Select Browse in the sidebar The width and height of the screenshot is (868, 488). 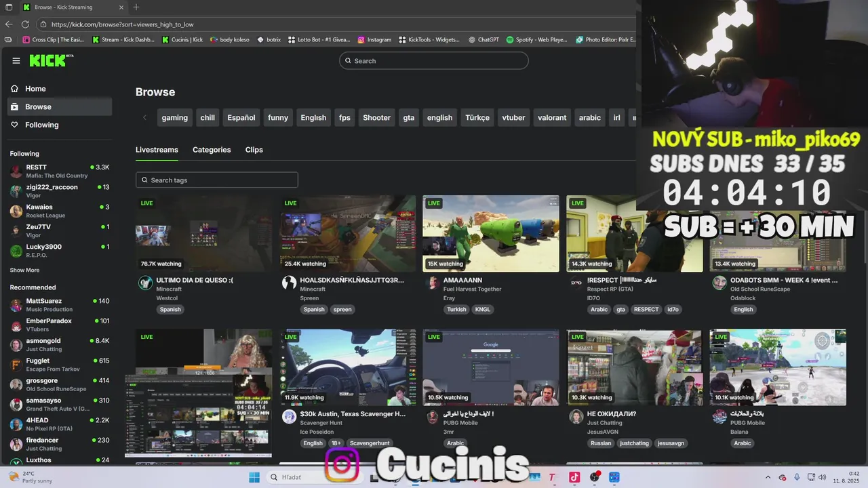pos(60,106)
